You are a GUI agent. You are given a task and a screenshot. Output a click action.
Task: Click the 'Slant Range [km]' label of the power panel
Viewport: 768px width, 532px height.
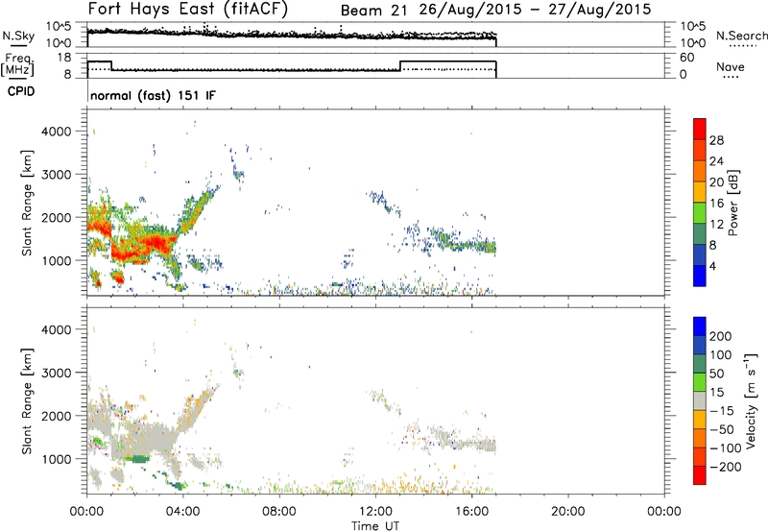pos(27,203)
